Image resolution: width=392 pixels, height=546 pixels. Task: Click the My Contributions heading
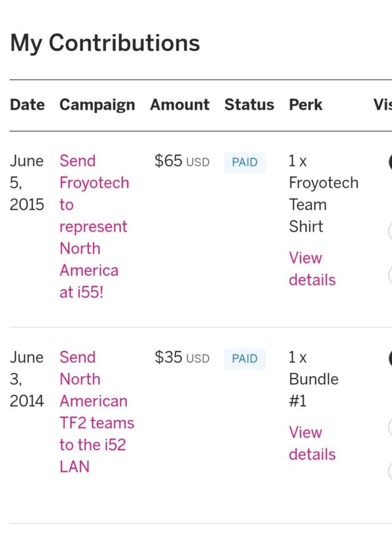click(x=105, y=43)
